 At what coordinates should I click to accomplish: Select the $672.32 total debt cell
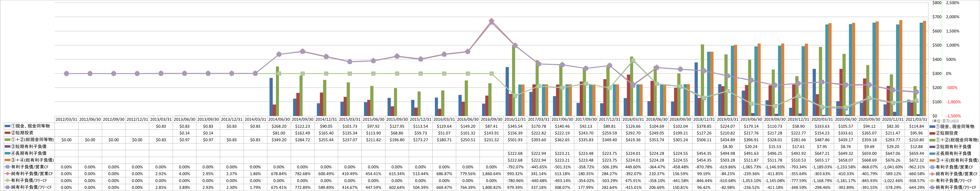pos(916,160)
